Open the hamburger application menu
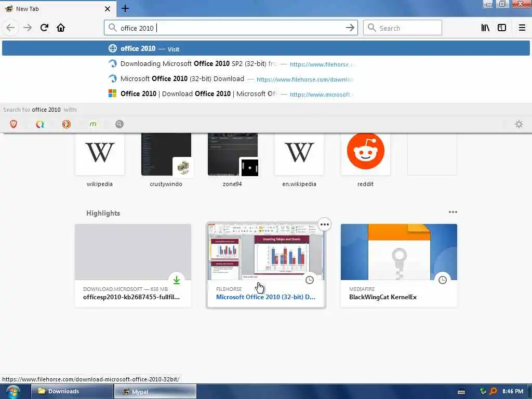The width and height of the screenshot is (532, 399). [x=522, y=28]
